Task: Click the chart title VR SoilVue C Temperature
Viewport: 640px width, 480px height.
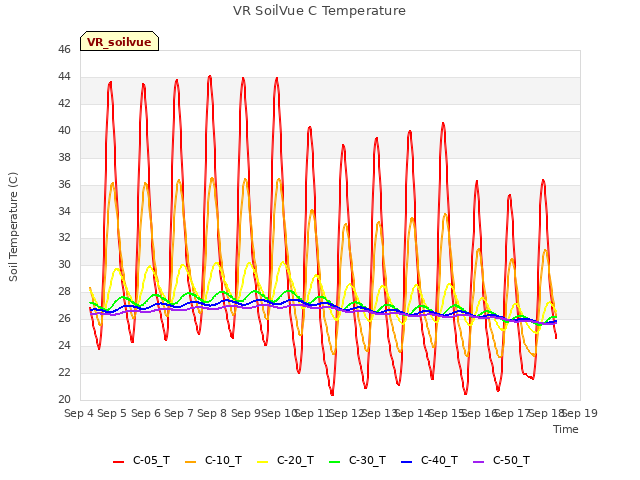Action: [x=319, y=11]
